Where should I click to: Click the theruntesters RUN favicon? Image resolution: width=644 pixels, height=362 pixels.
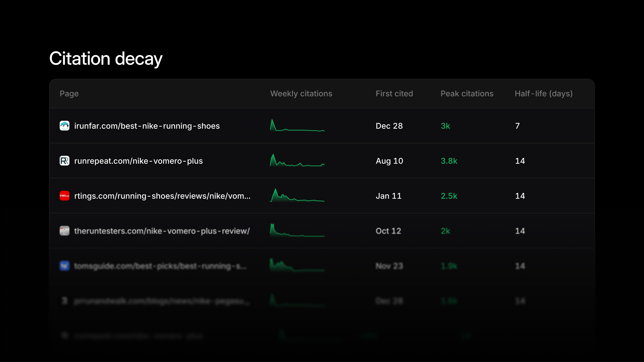[64, 231]
